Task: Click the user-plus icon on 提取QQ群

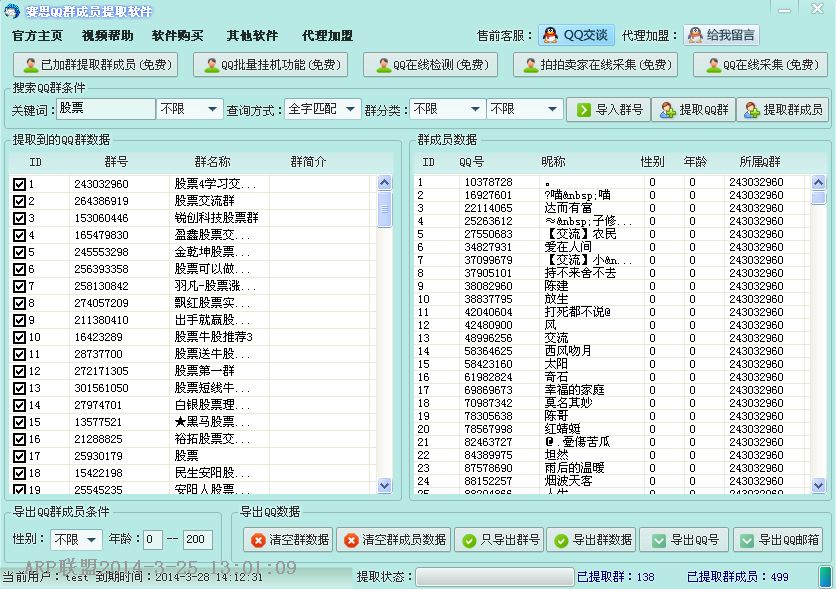Action: coord(668,110)
